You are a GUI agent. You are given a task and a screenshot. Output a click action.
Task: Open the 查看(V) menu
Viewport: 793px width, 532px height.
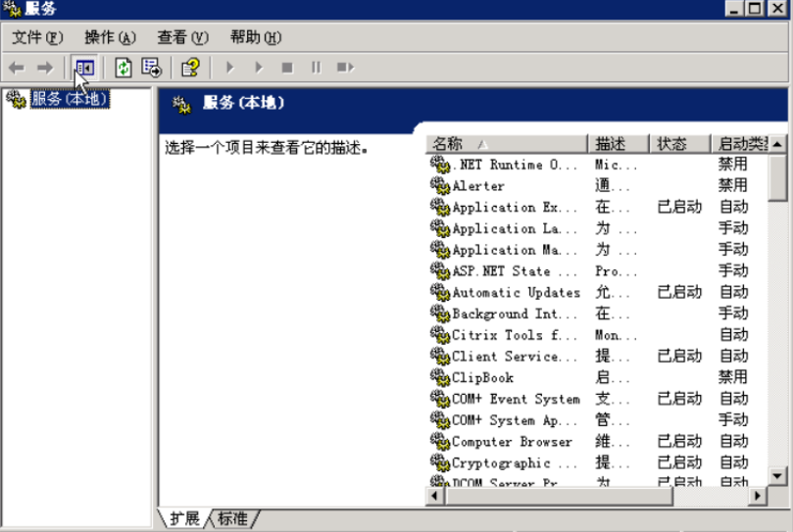[182, 37]
